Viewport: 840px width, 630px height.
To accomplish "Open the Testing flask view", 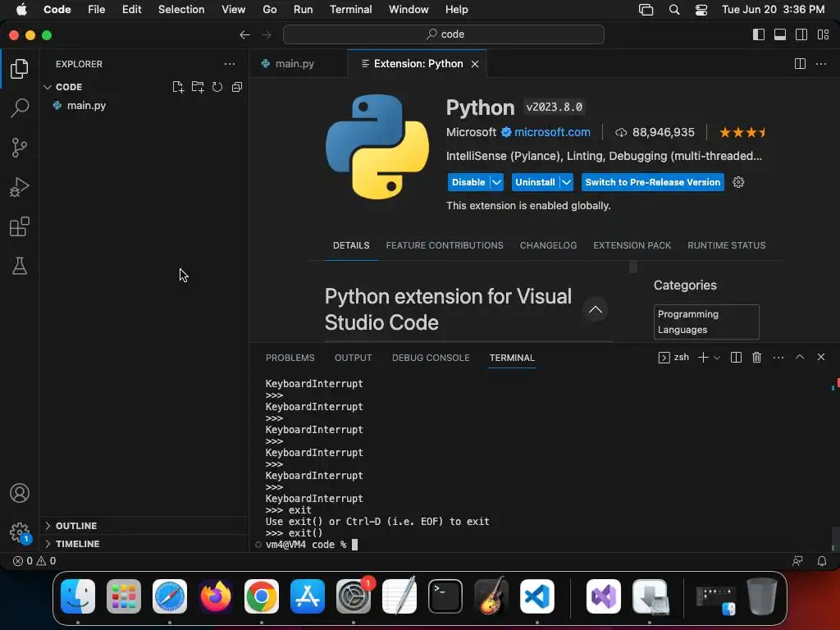I will pos(20,266).
